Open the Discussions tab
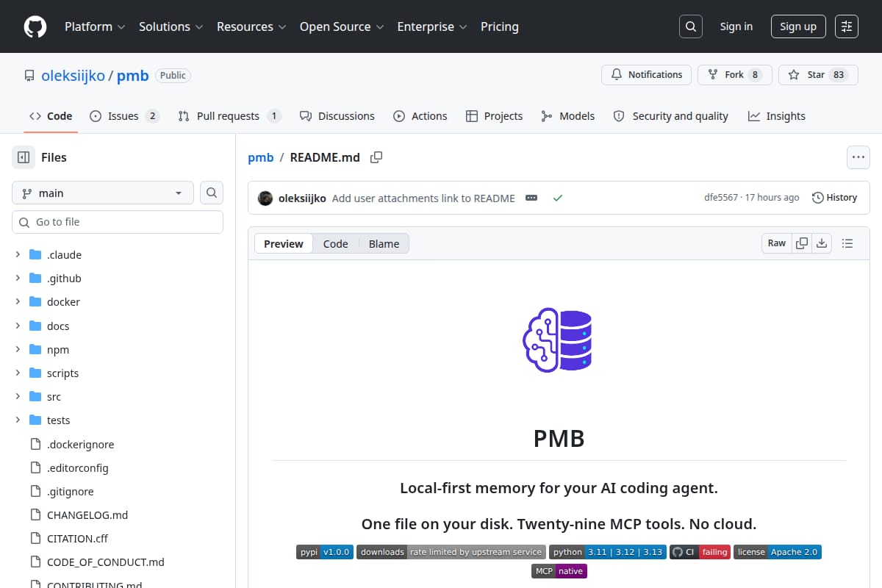Image resolution: width=882 pixels, height=588 pixels. [337, 116]
